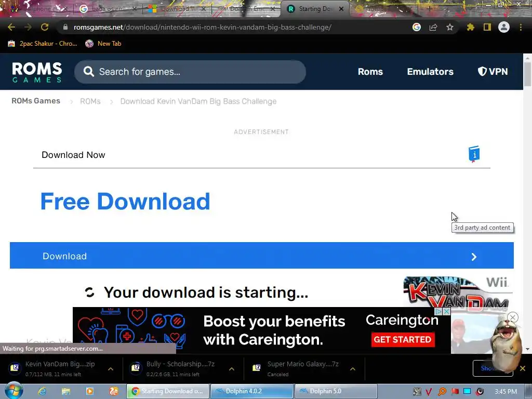This screenshot has width=532, height=399.
Task: Go back to the previous page
Action: [x=11, y=27]
